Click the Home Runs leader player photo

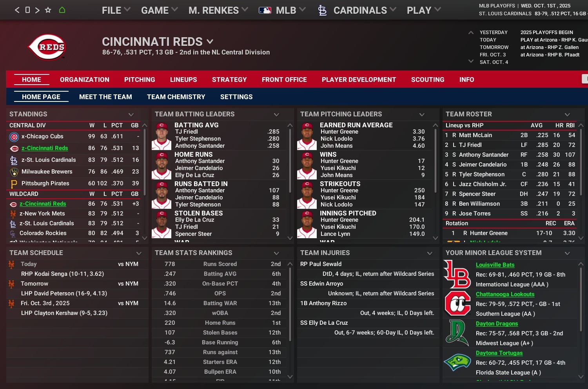(162, 165)
